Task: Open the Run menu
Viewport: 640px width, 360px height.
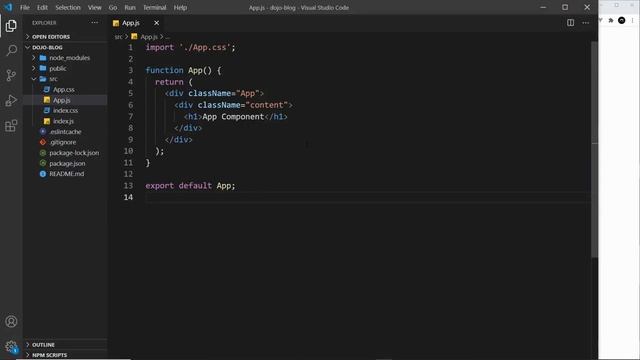Action: pyautogui.click(x=130, y=7)
